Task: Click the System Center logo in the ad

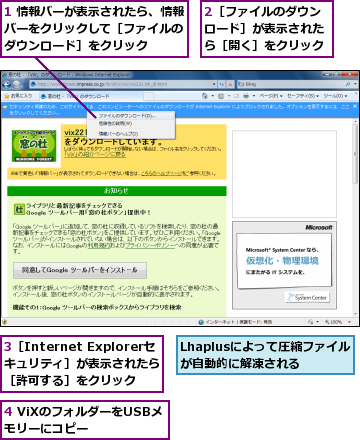Action: point(307,297)
